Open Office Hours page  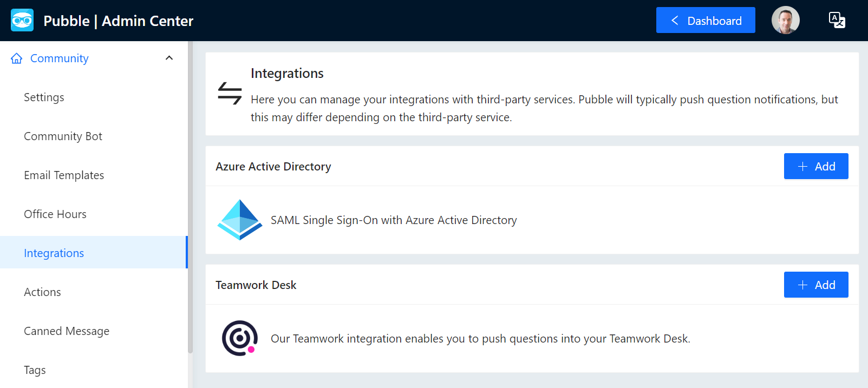[x=93, y=214]
